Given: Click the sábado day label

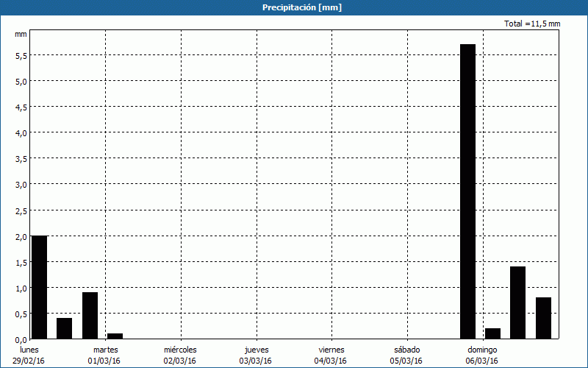Looking at the screenshot, I should click(x=406, y=350).
